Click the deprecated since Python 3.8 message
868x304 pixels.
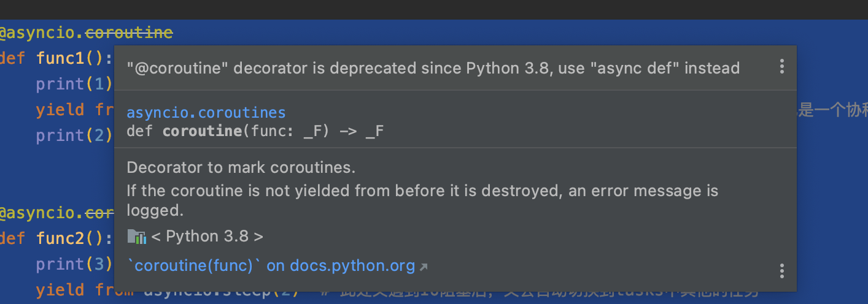[433, 67]
